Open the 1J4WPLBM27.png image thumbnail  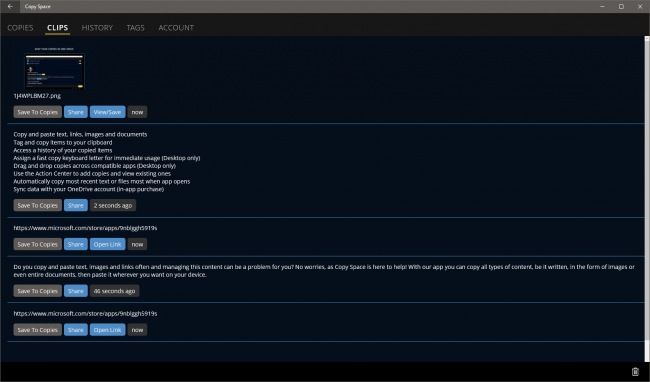coord(54,68)
